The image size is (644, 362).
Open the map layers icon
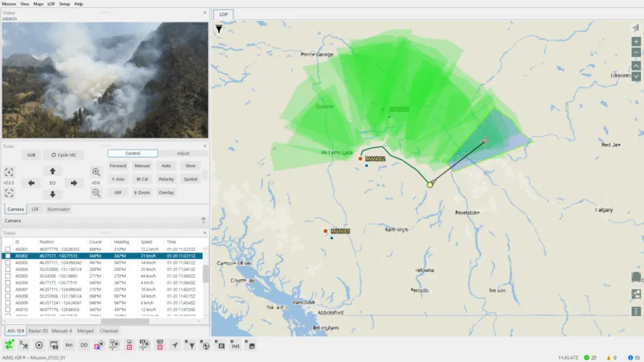click(636, 277)
